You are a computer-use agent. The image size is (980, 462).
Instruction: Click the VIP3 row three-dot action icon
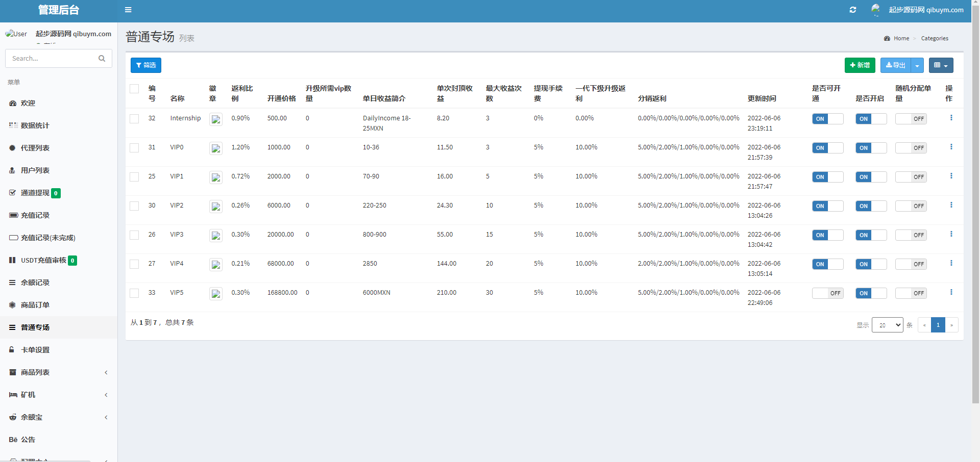tap(951, 234)
